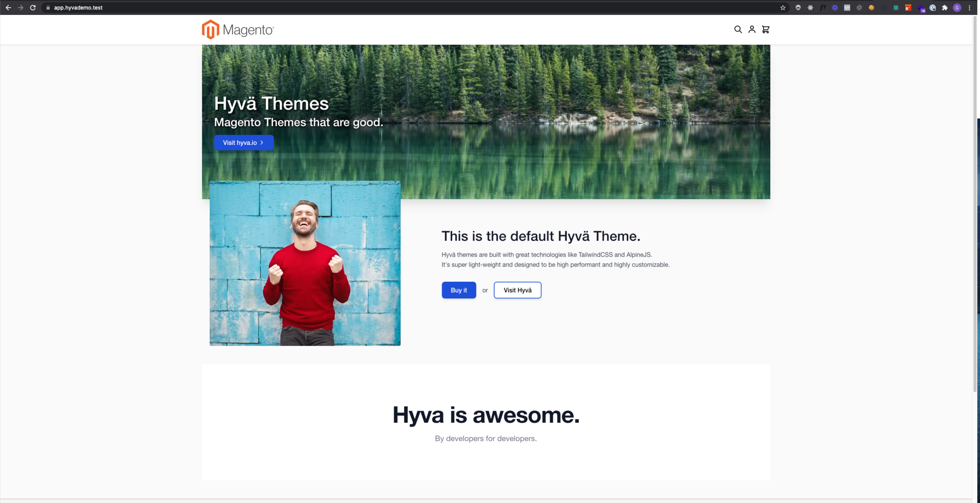Click the dark gray cog extension icon
Screen dimensions: 980x503
pyautogui.click(x=859, y=8)
